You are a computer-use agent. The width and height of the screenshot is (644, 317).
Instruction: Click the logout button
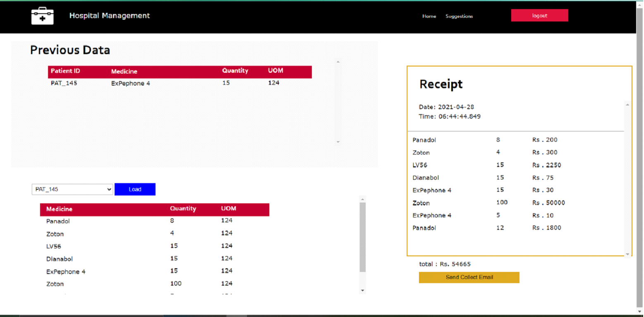coord(539,15)
